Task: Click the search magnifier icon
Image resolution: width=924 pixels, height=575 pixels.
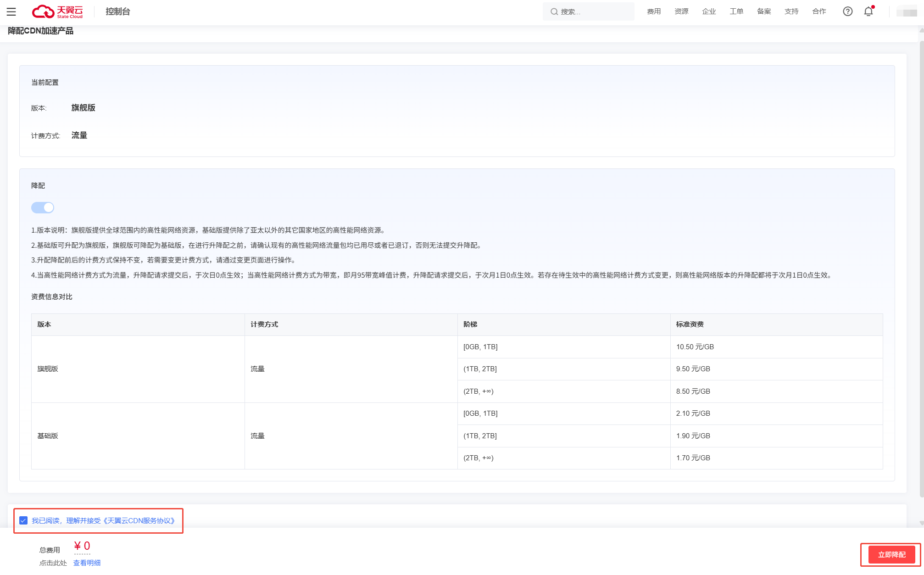Action: [554, 11]
